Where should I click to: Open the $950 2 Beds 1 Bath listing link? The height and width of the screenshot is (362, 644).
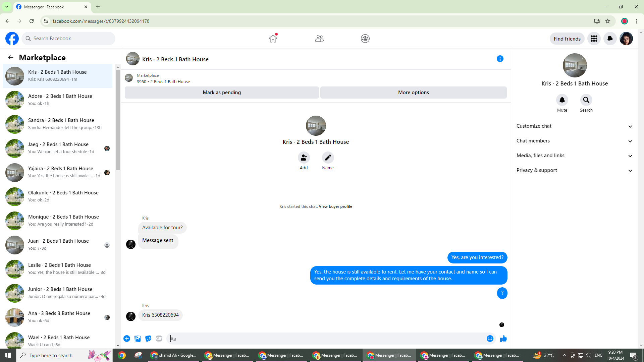(x=163, y=81)
